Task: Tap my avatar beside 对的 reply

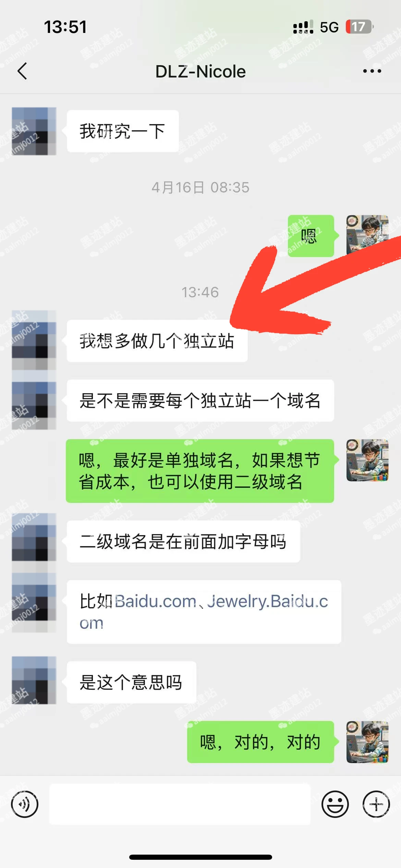Action: (x=367, y=742)
